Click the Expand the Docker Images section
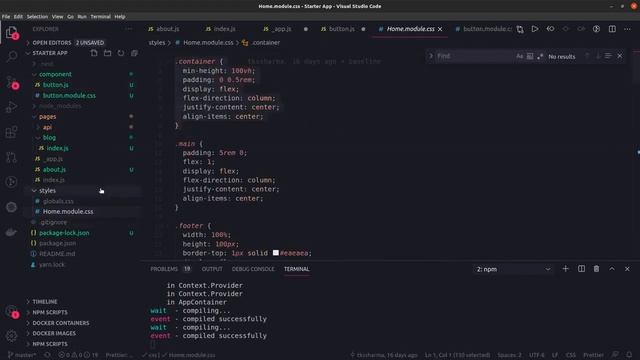The image size is (640, 360). click(54, 333)
